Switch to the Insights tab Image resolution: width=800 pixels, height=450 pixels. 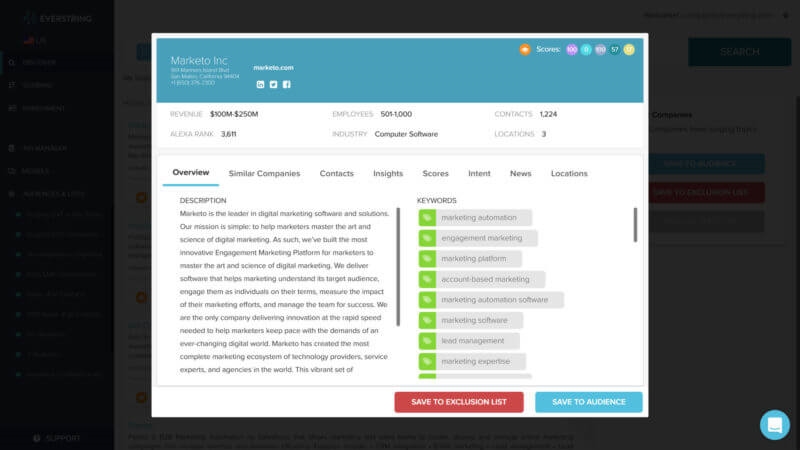click(388, 173)
